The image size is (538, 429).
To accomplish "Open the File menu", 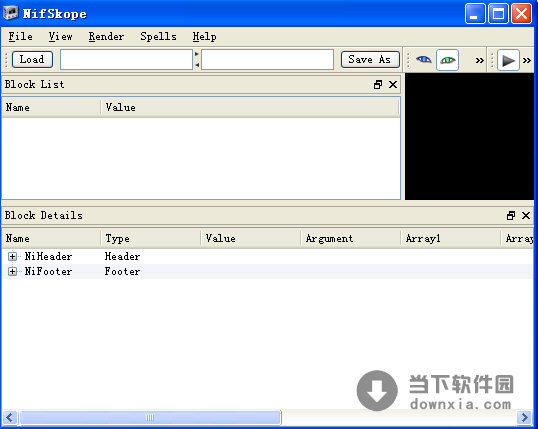I will 21,36.
